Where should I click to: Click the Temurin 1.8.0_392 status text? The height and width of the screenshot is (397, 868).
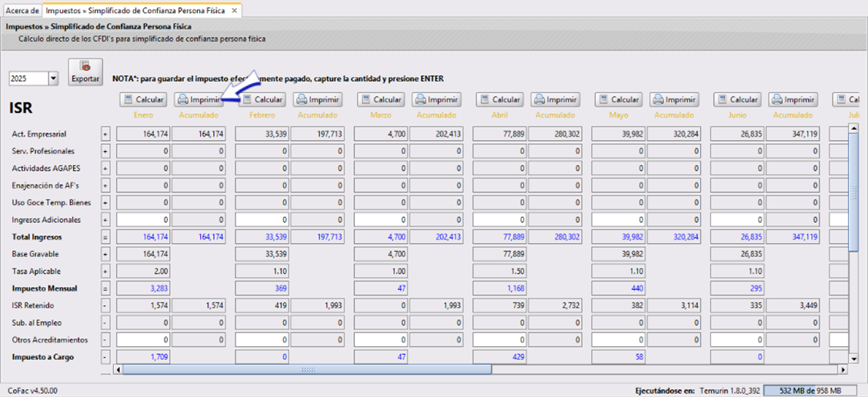tap(729, 390)
